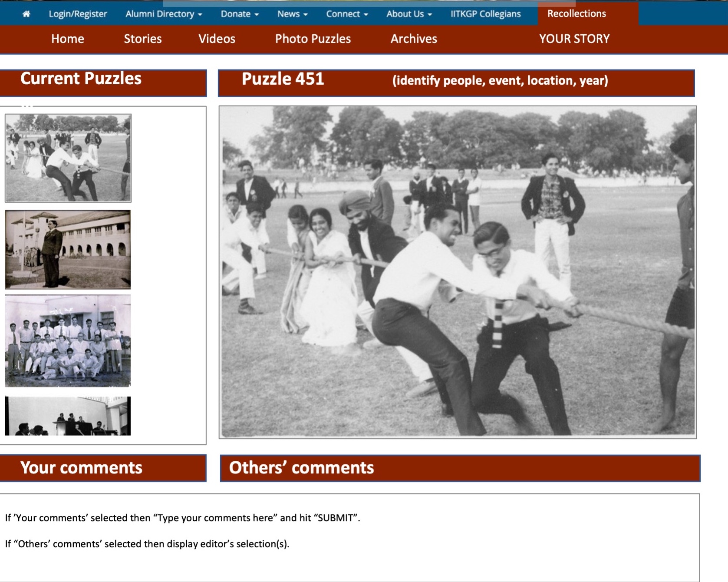Click the Puzzle 451 title
728x582 pixels.
(283, 79)
